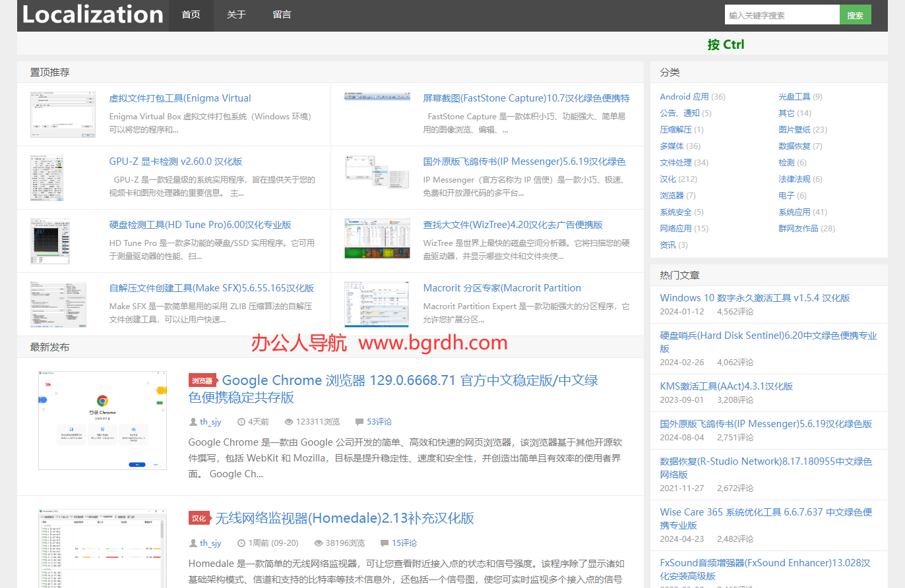
Task: Select 光盘工具 category
Action: tap(794, 97)
